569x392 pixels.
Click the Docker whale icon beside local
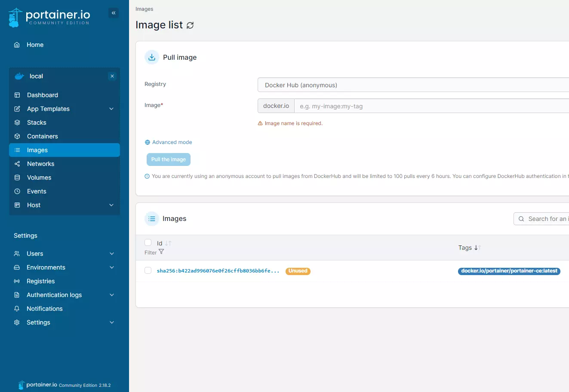(19, 76)
